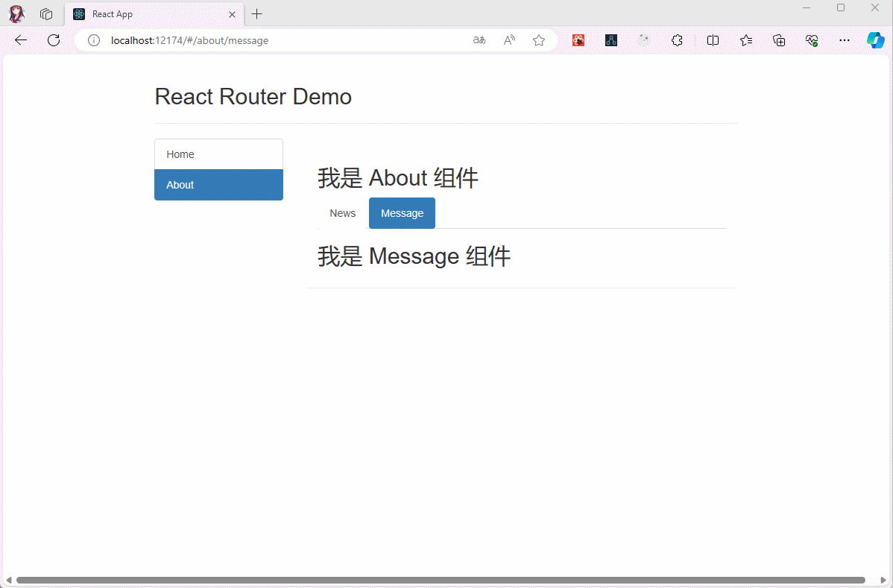This screenshot has height=588, width=893.
Task: Open the red React DevTools extension
Action: (x=578, y=40)
